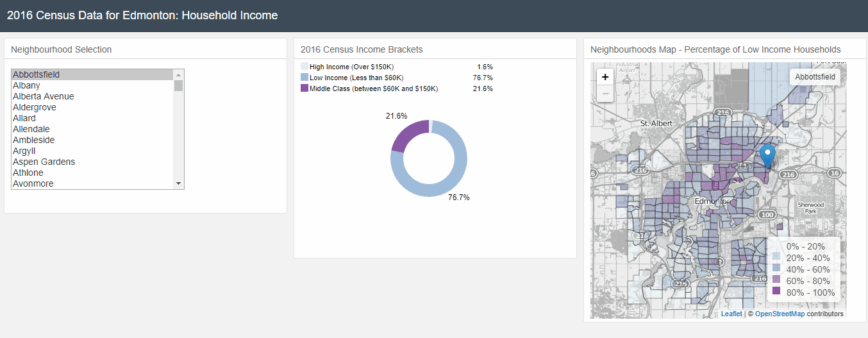Select Albany from neighbourhood list
Image resolution: width=868 pixels, height=338 pixels.
coord(27,85)
